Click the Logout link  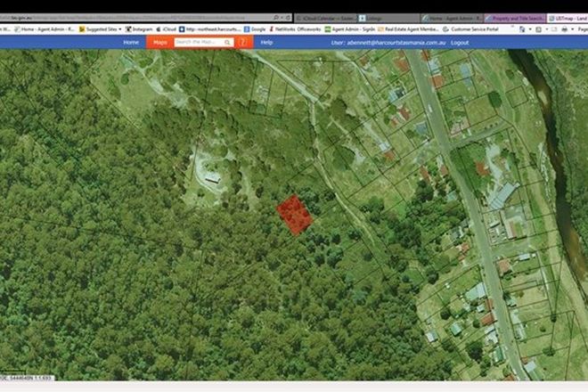(460, 42)
